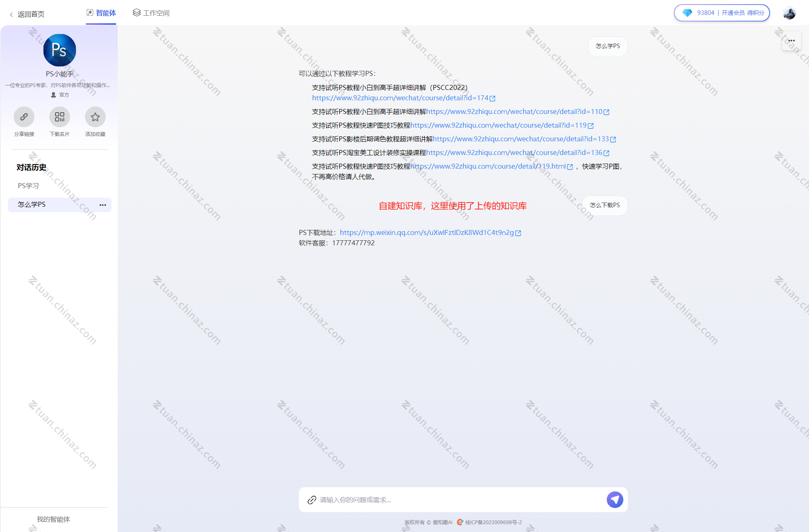This screenshot has width=809, height=532.
Task: Click the send message button
Action: (615, 500)
